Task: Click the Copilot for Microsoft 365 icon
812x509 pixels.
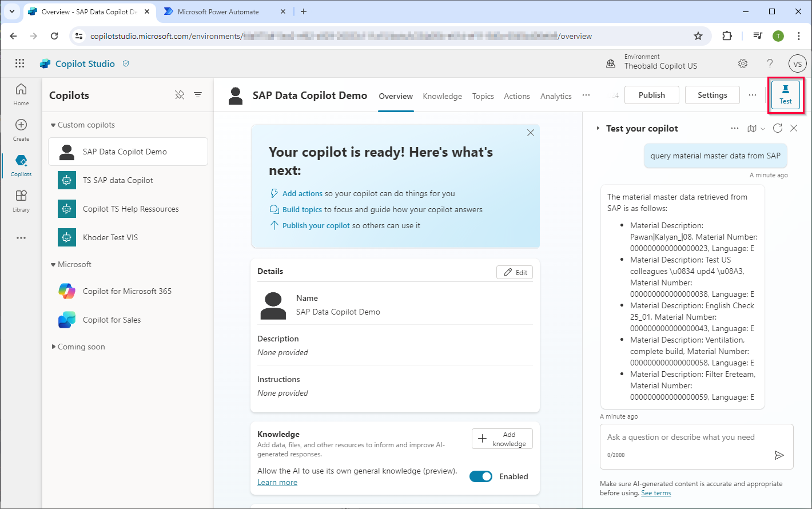Action: (67, 291)
